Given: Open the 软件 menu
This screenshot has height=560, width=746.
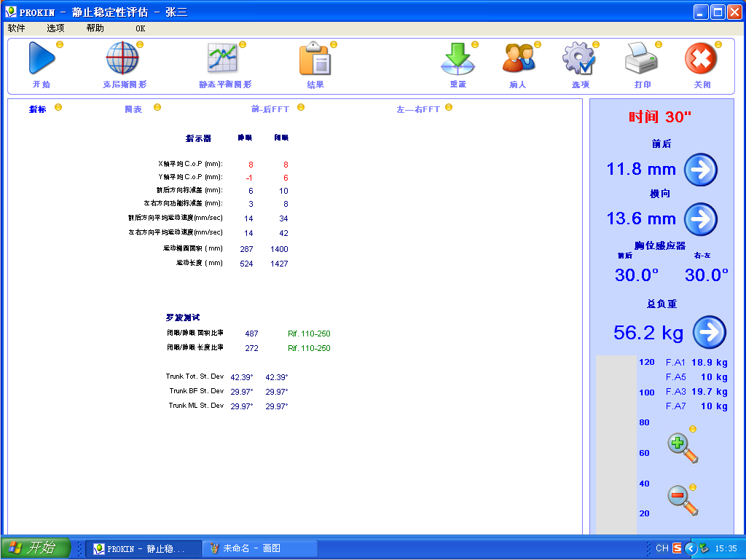Looking at the screenshot, I should tap(16, 28).
